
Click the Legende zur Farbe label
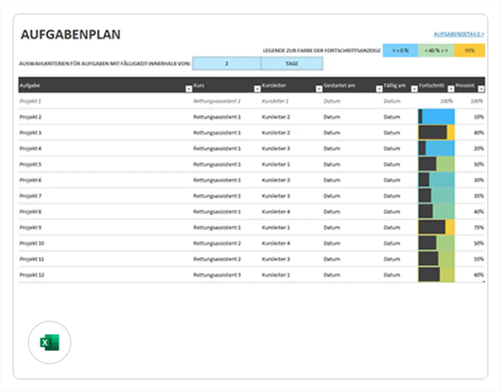(x=322, y=50)
